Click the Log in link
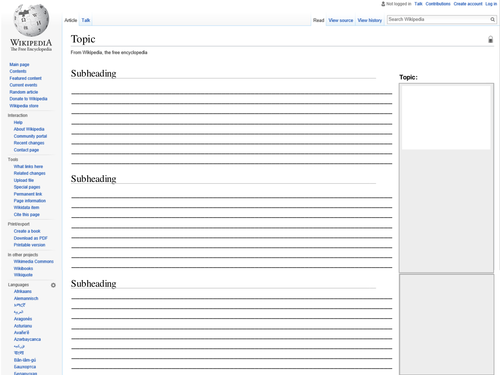 [x=491, y=4]
